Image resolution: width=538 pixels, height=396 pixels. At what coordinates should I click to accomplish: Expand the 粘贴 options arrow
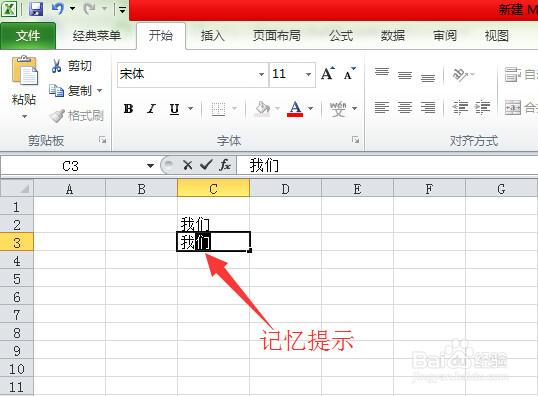click(24, 116)
